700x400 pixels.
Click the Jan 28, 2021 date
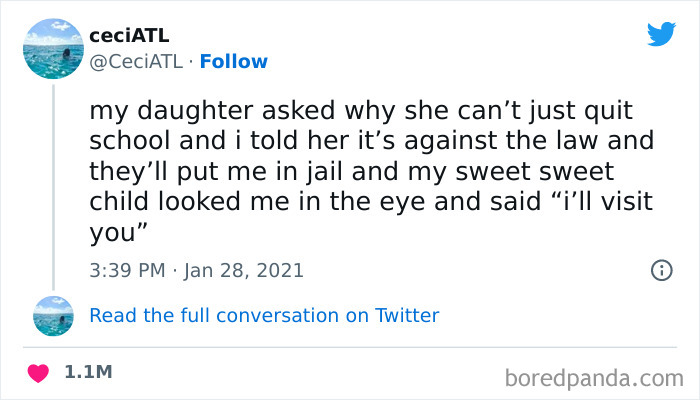point(243,270)
